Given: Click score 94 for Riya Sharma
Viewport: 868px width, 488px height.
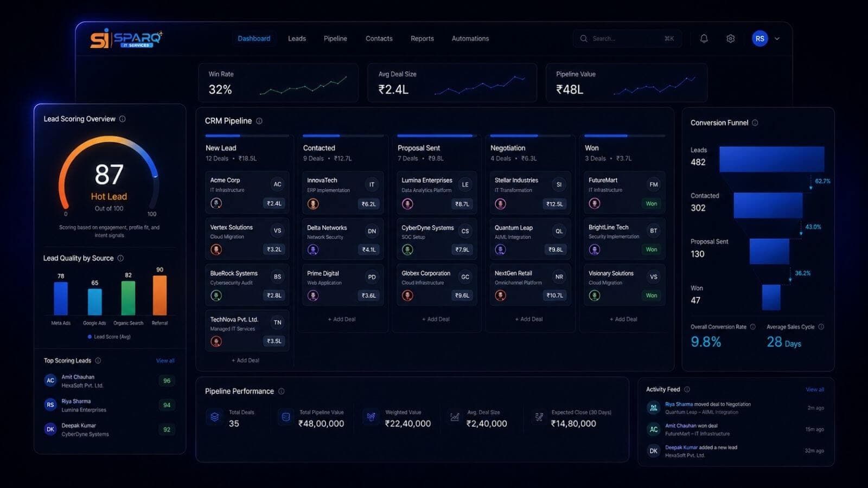Looking at the screenshot, I should pyautogui.click(x=167, y=405).
